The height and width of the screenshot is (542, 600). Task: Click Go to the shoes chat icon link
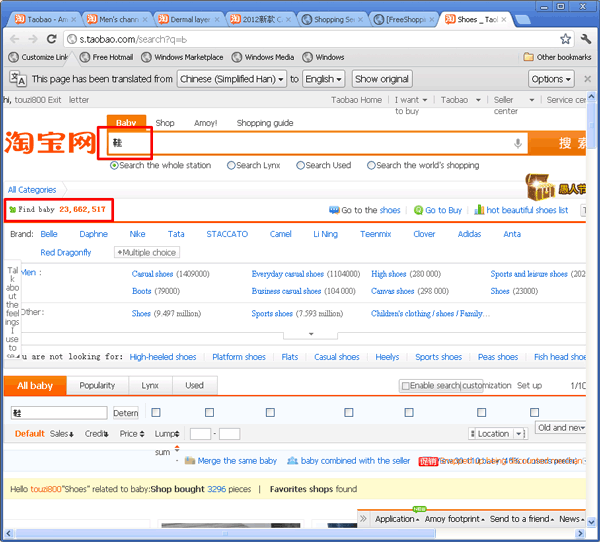pos(365,210)
